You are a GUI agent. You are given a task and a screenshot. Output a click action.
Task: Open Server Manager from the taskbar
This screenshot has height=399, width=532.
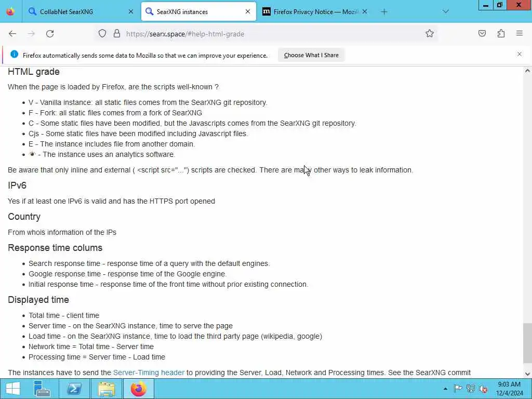point(43,389)
